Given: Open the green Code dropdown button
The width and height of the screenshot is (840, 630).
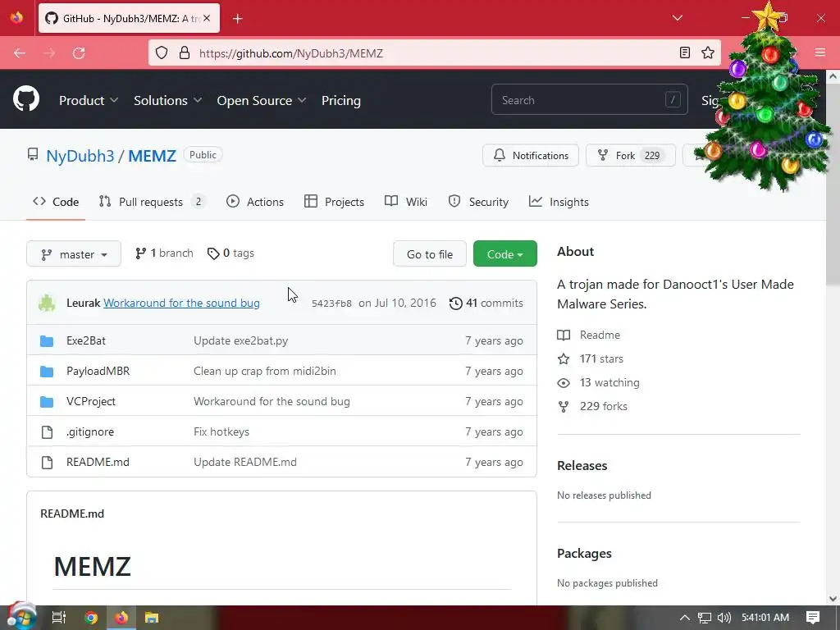Looking at the screenshot, I should click(505, 254).
